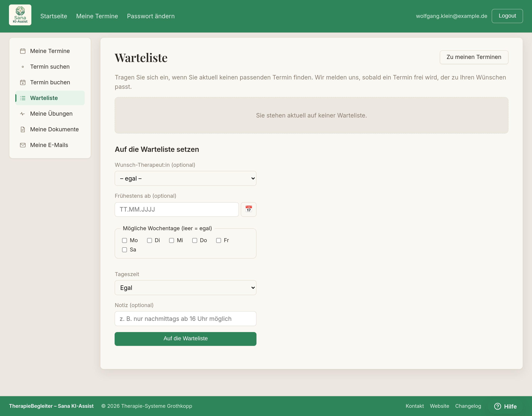Click the Logout button
The height and width of the screenshot is (416, 532).
coord(507,16)
